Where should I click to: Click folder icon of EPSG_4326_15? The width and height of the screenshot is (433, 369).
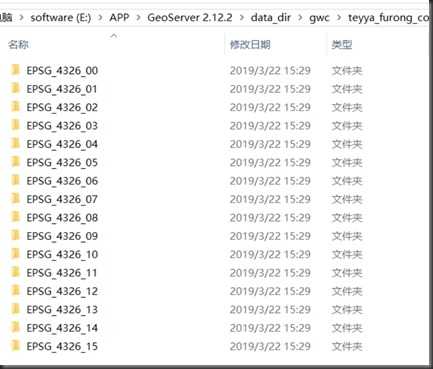tap(15, 346)
